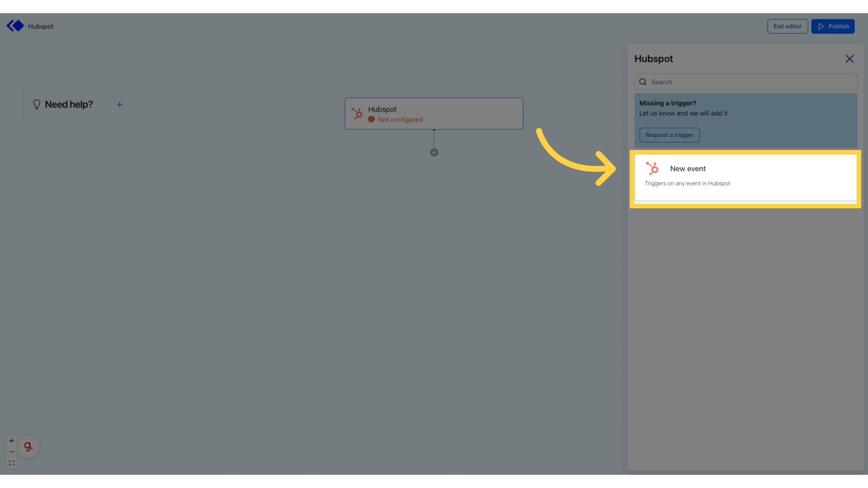This screenshot has width=868, height=488.
Task: Expand the Need help panel
Action: coord(120,104)
